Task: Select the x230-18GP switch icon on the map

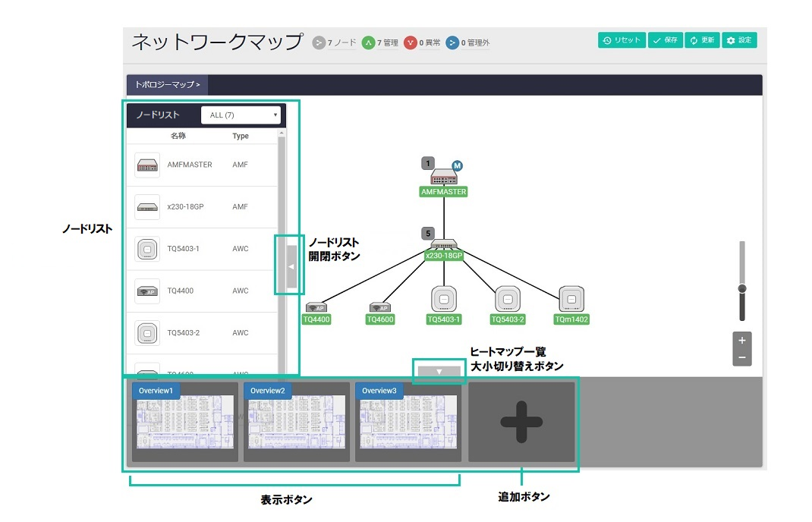Action: click(x=443, y=244)
